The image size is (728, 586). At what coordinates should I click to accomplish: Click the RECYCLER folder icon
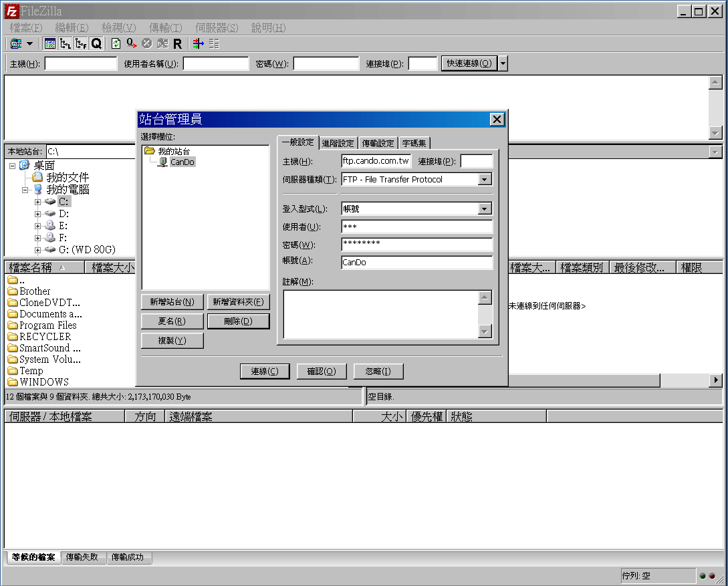tap(13, 337)
